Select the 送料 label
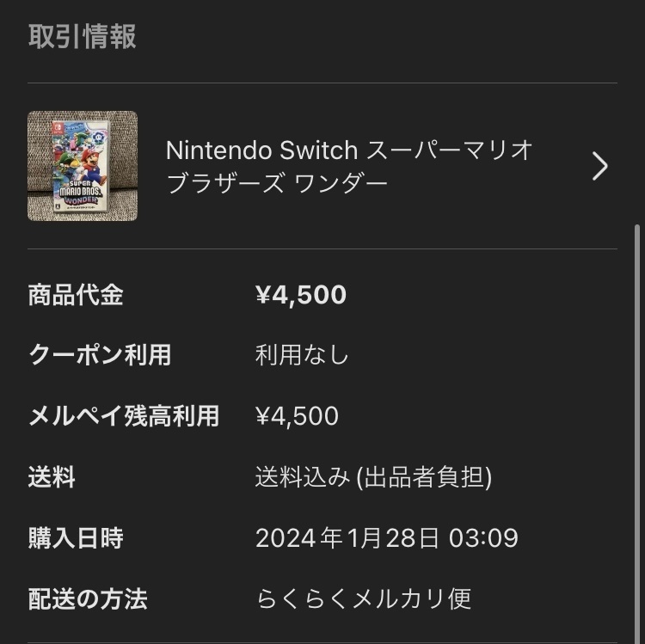This screenshot has height=644, width=645. pos(52,477)
